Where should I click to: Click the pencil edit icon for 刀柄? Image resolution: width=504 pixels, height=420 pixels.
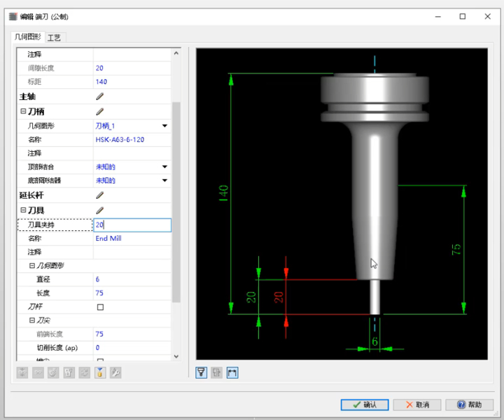(x=100, y=111)
